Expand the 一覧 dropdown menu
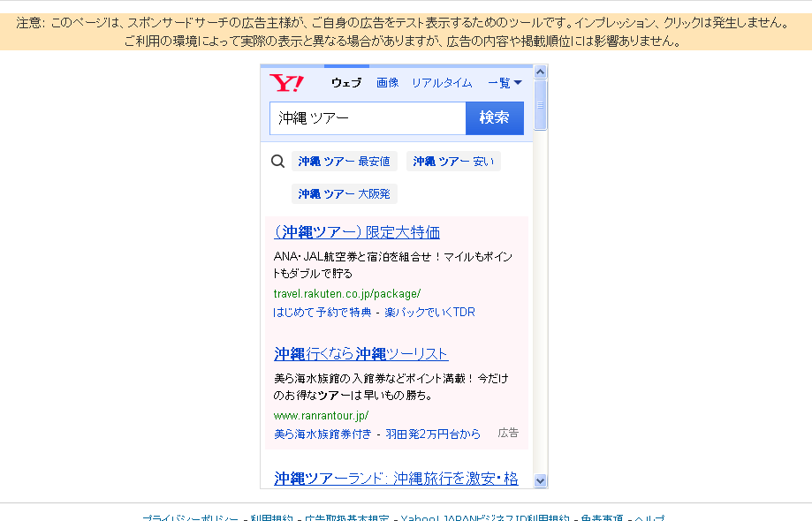812x521 pixels. coord(505,83)
